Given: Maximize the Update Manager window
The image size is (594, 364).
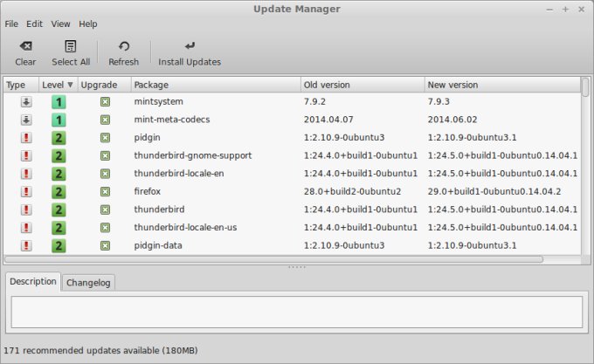Looking at the screenshot, I should (565, 9).
